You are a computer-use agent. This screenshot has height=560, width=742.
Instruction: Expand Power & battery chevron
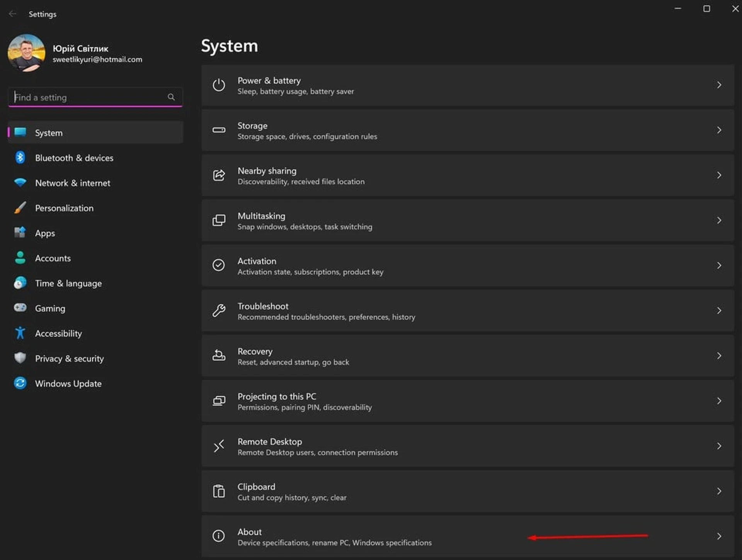pos(719,85)
